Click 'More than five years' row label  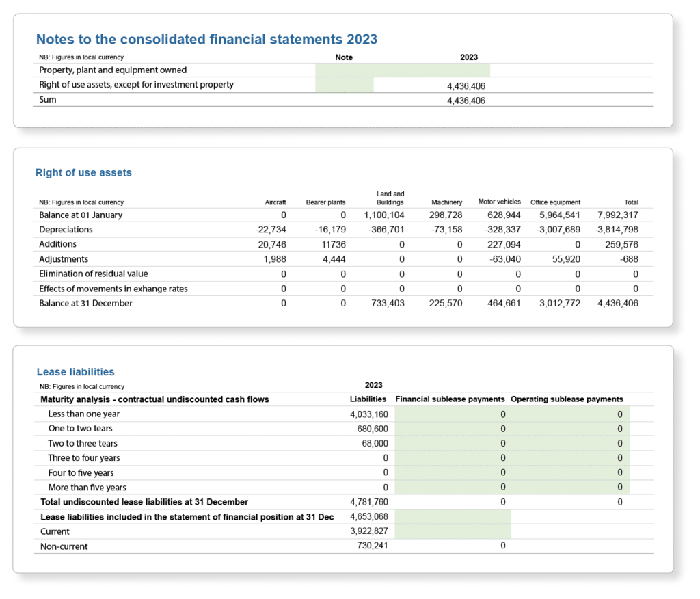click(87, 488)
